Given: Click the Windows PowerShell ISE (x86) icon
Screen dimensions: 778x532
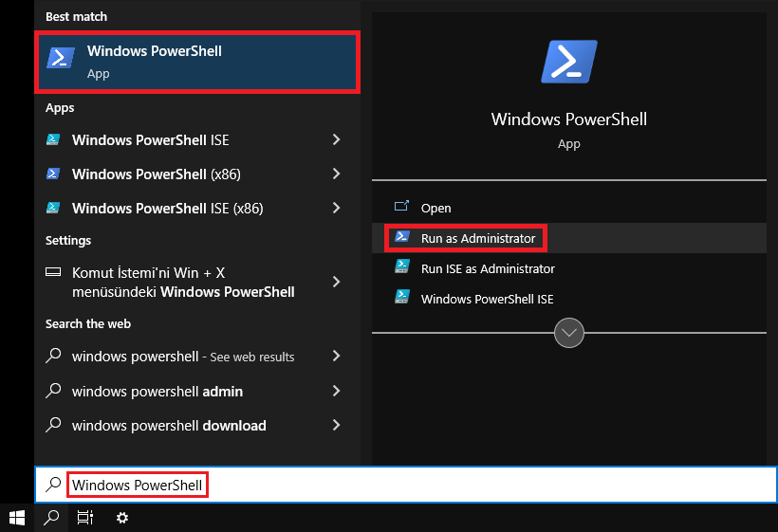Looking at the screenshot, I should click(53, 209).
